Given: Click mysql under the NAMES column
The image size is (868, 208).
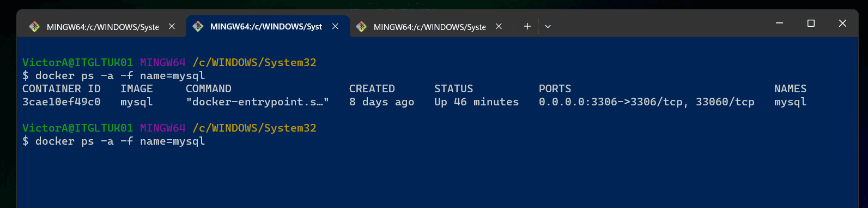Looking at the screenshot, I should [791, 102].
